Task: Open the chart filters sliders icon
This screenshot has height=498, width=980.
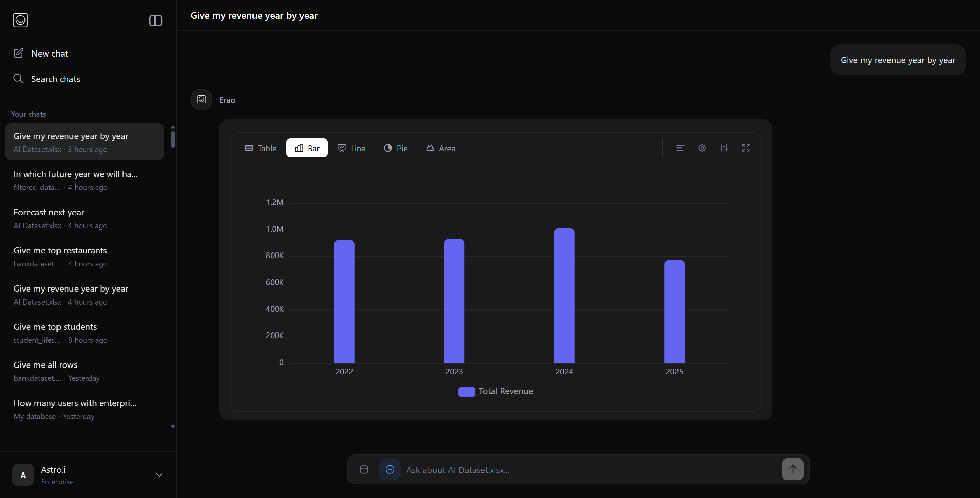Action: click(724, 148)
